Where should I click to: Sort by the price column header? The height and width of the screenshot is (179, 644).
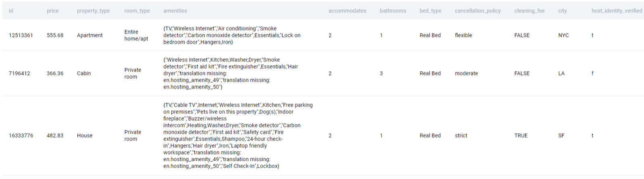click(52, 11)
